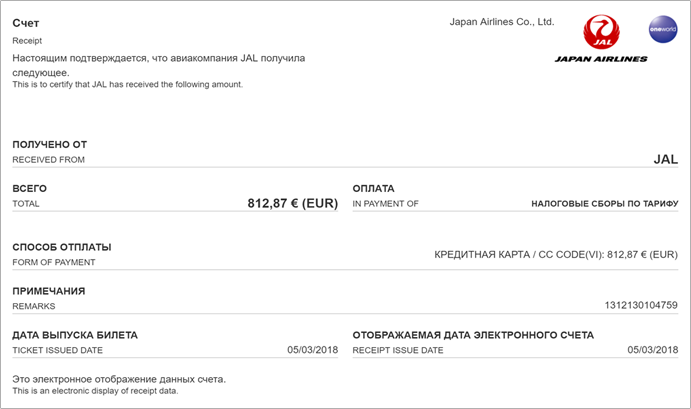Viewport: 691px width, 409px height.
Task: Click the ДАТА ВЫПУСКА БИЛЕТА label
Action: (75, 335)
